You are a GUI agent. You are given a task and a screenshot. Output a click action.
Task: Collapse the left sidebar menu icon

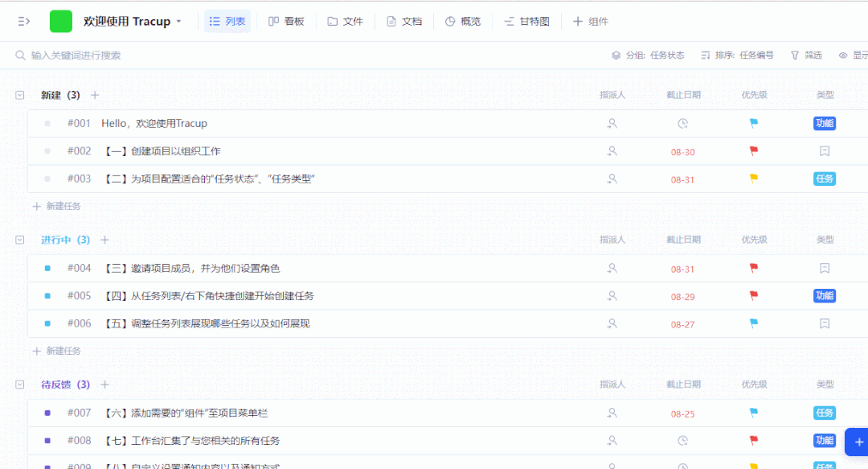(24, 22)
